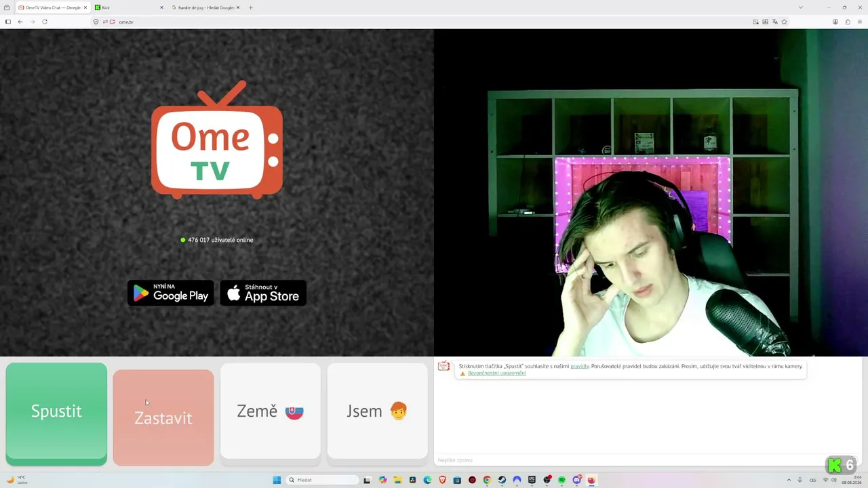Open the browser extensions menu
The image size is (868, 488).
(848, 22)
